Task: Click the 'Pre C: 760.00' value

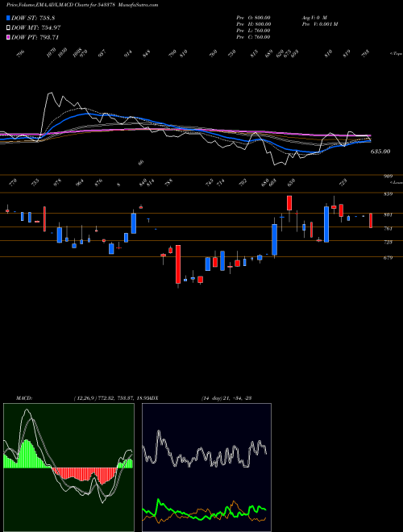Action: [x=253, y=37]
